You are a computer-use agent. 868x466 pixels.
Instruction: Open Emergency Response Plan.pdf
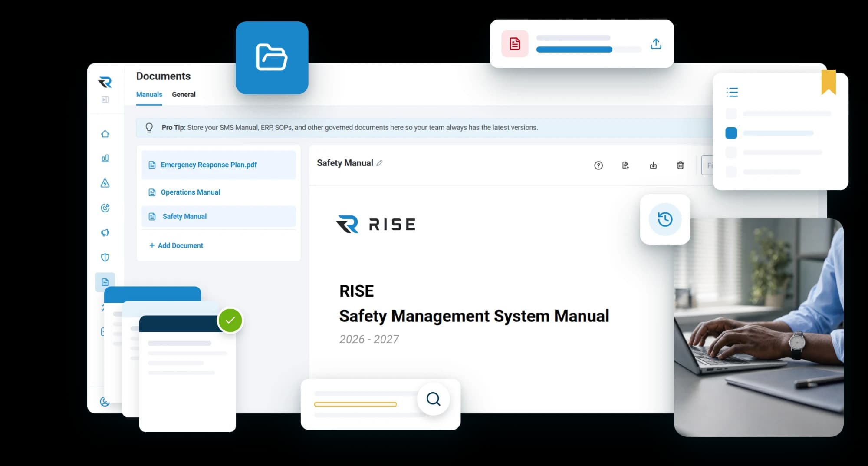point(219,165)
